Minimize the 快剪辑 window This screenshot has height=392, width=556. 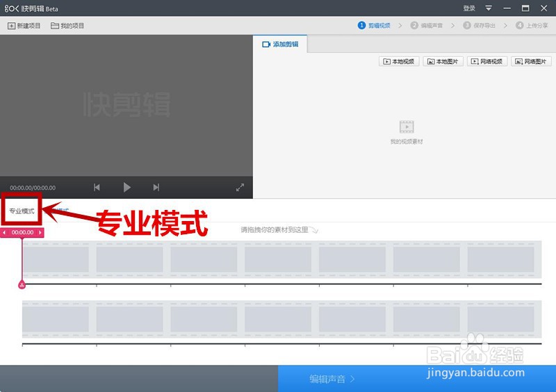[x=507, y=8]
